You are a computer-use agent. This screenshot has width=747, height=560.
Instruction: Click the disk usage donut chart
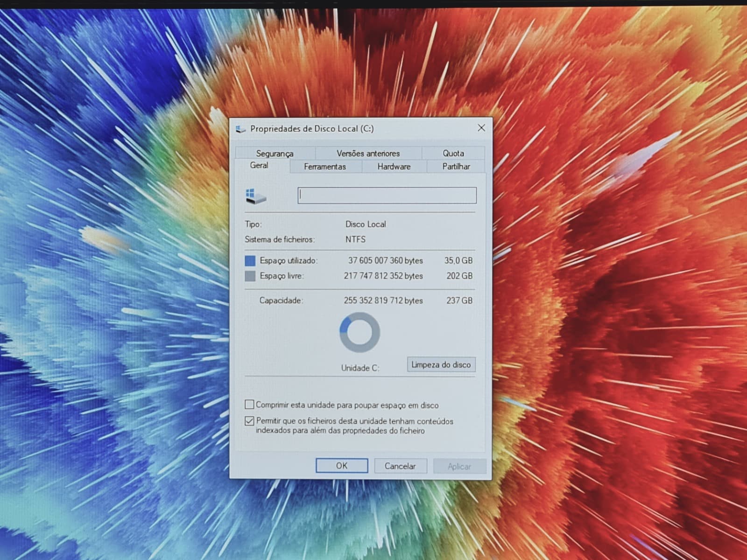[x=359, y=332]
